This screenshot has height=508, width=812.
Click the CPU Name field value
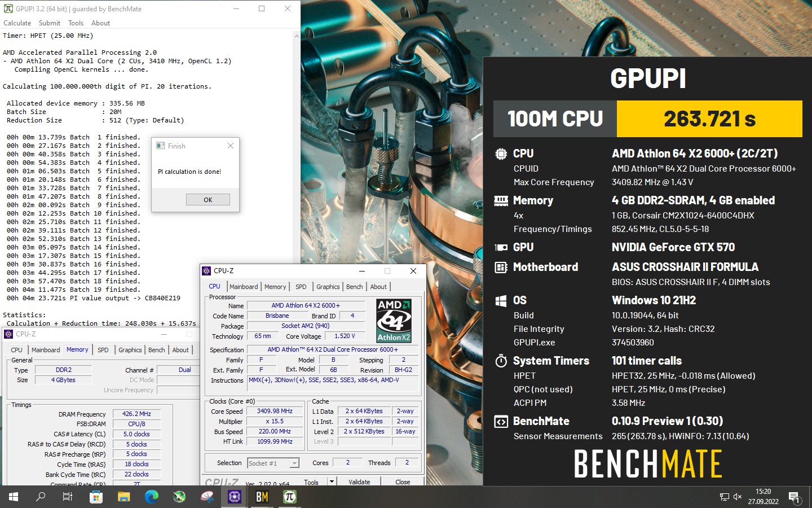tap(306, 305)
